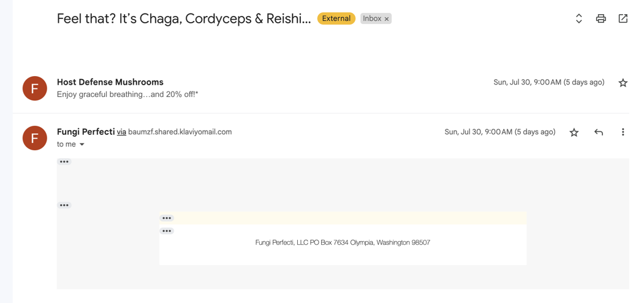Remove the Inbox label with the x
The width and height of the screenshot is (644, 303).
pos(387,19)
